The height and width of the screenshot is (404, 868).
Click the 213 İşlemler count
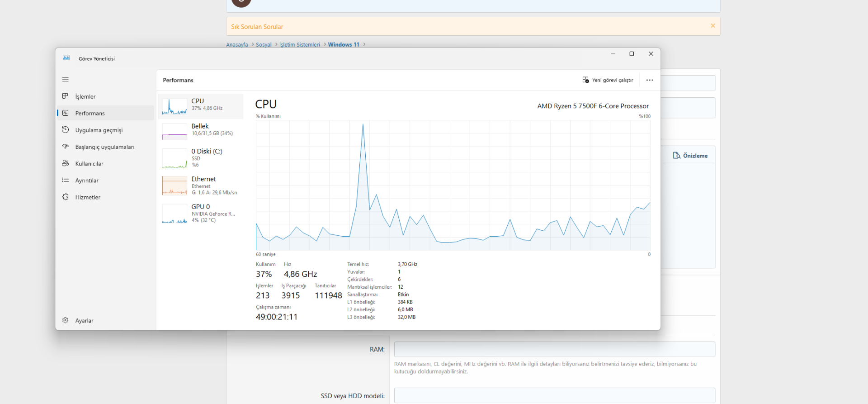(263, 295)
